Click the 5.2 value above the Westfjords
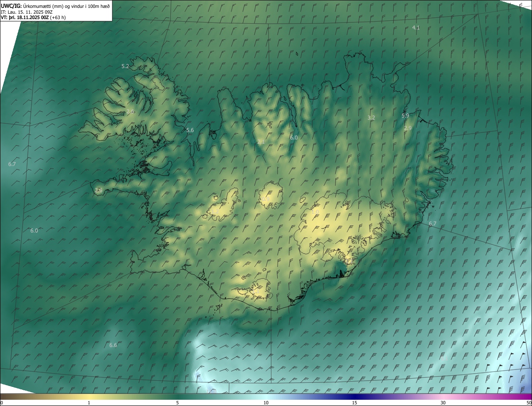Screen dimensions: 532x406 tap(125, 66)
